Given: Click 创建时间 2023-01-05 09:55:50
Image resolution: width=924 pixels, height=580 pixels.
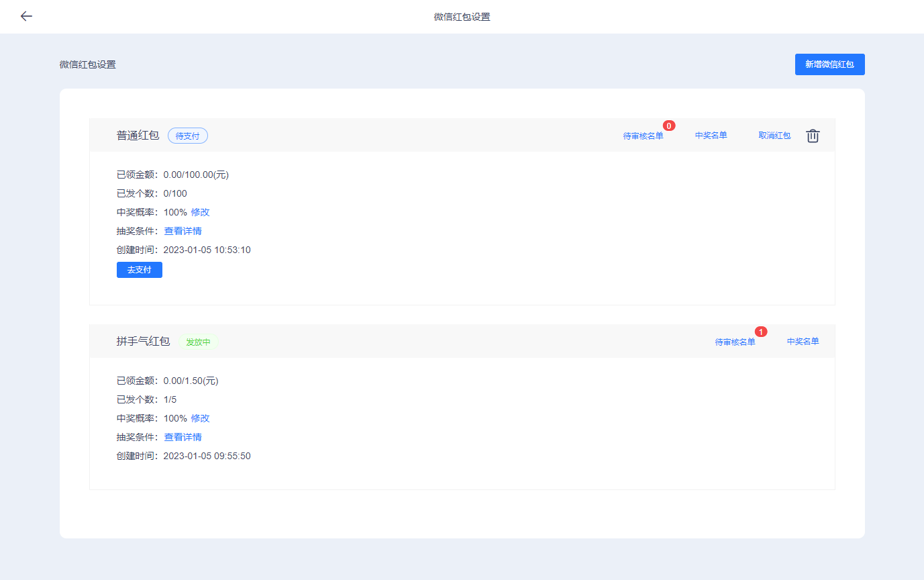Looking at the screenshot, I should click(x=184, y=456).
